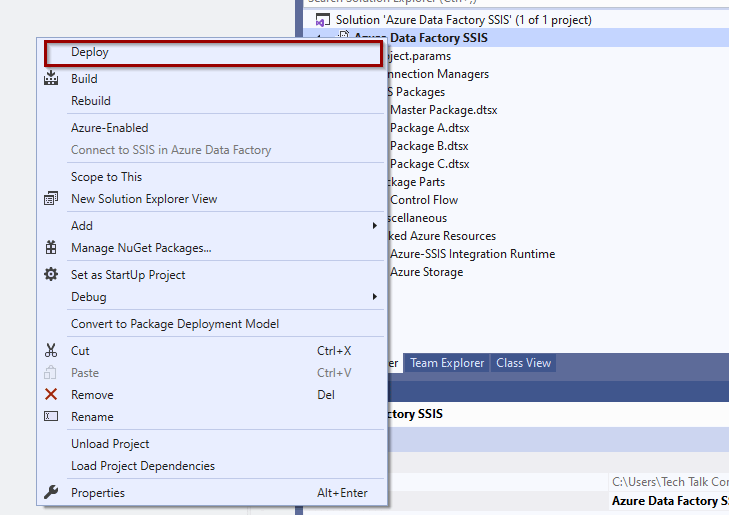Click the Rename icon
The height and width of the screenshot is (515, 729).
tap(51, 416)
